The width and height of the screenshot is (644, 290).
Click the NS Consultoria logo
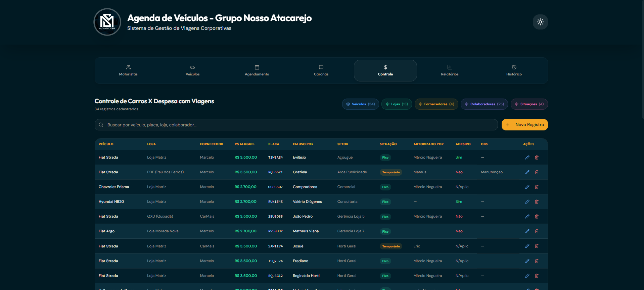click(107, 22)
